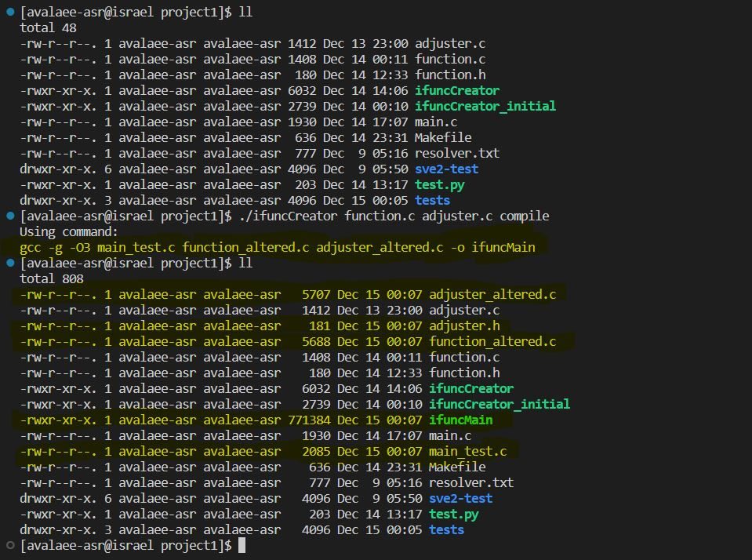This screenshot has width=752, height=560.
Task: Click main_test.c file name in the listing
Action: pyautogui.click(x=467, y=452)
